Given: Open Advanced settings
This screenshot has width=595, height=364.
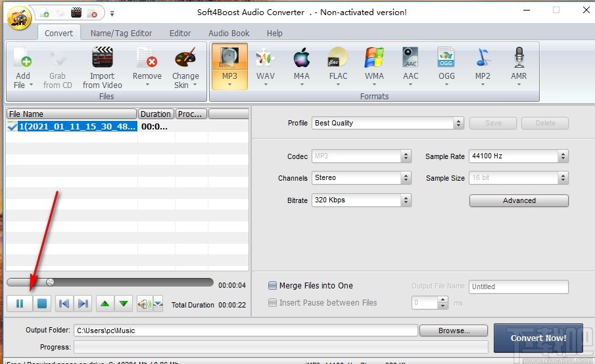Looking at the screenshot, I should click(x=519, y=200).
